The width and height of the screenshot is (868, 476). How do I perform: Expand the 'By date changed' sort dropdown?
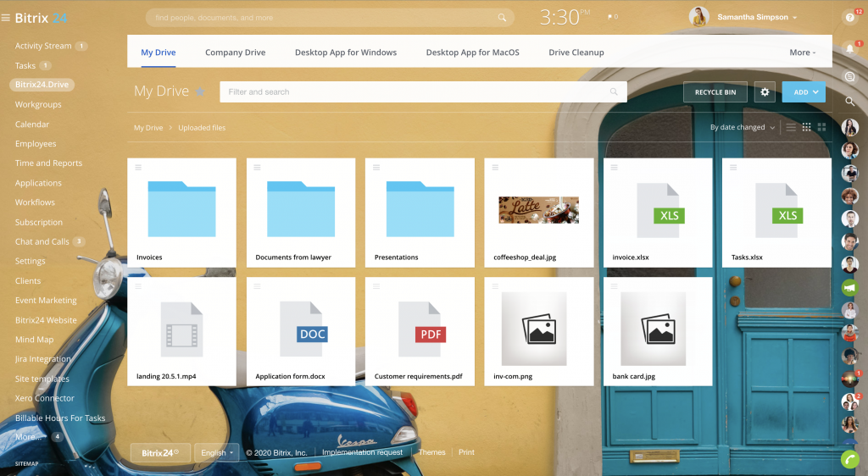(x=743, y=128)
